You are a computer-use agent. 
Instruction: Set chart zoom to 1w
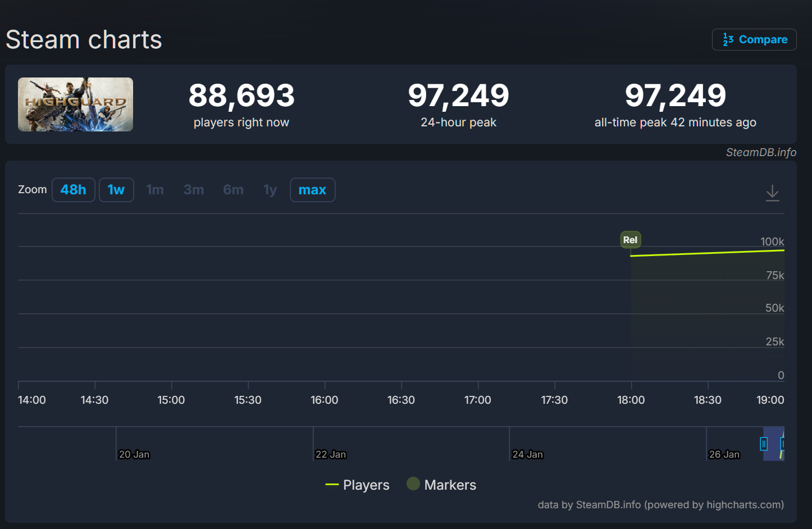pyautogui.click(x=116, y=190)
